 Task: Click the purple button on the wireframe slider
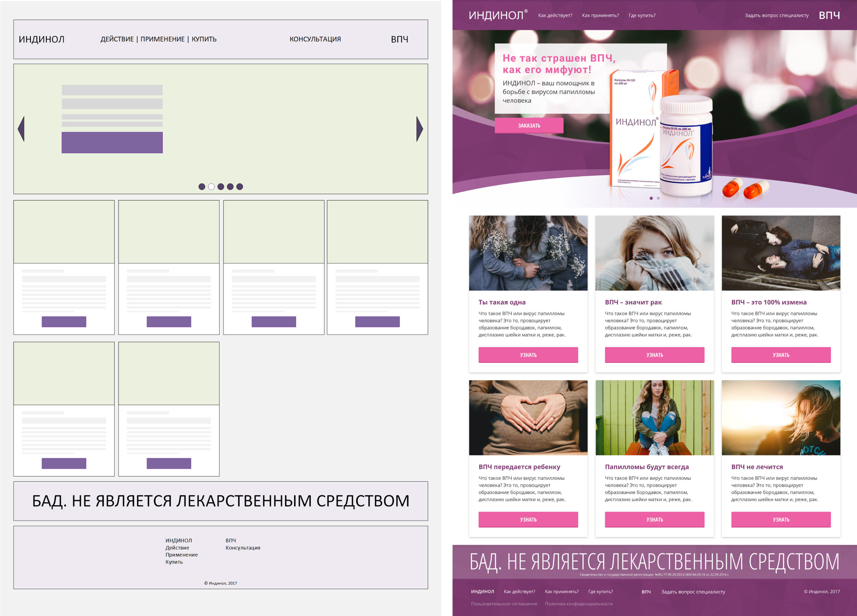112,142
